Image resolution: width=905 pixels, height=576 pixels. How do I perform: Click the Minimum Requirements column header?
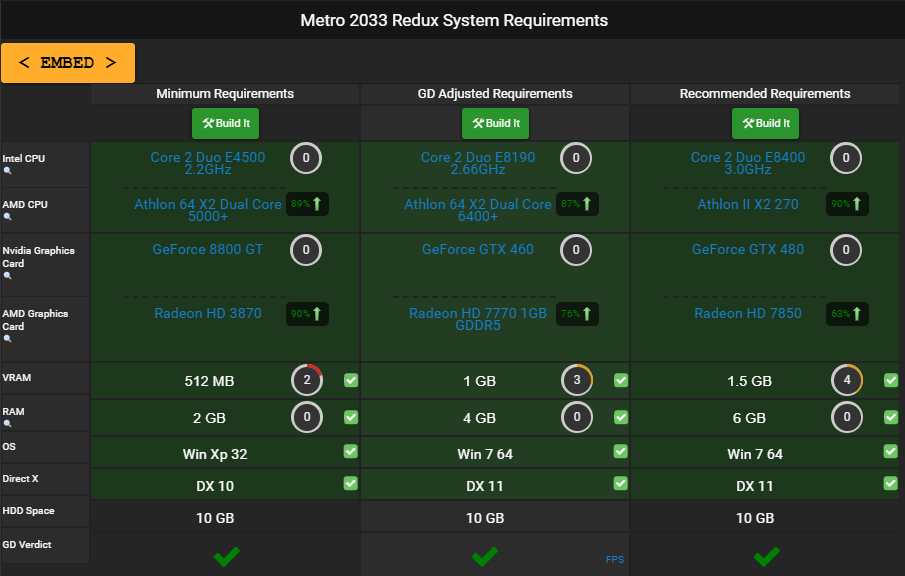coord(225,93)
